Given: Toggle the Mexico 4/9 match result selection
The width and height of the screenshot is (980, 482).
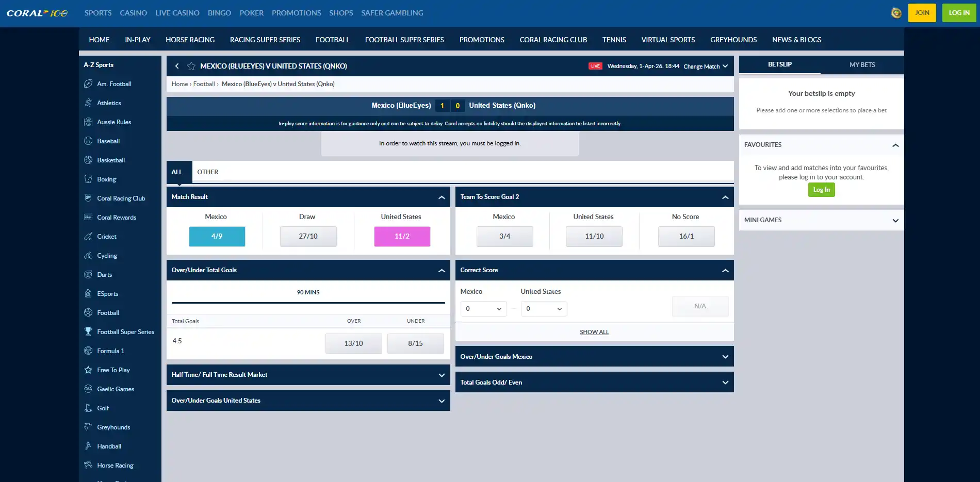Looking at the screenshot, I should point(217,236).
